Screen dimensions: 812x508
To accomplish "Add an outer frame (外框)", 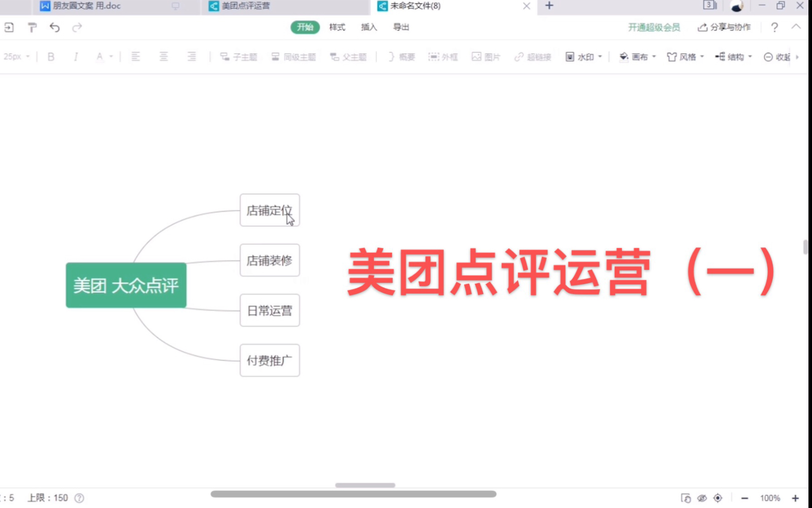I will [x=443, y=57].
